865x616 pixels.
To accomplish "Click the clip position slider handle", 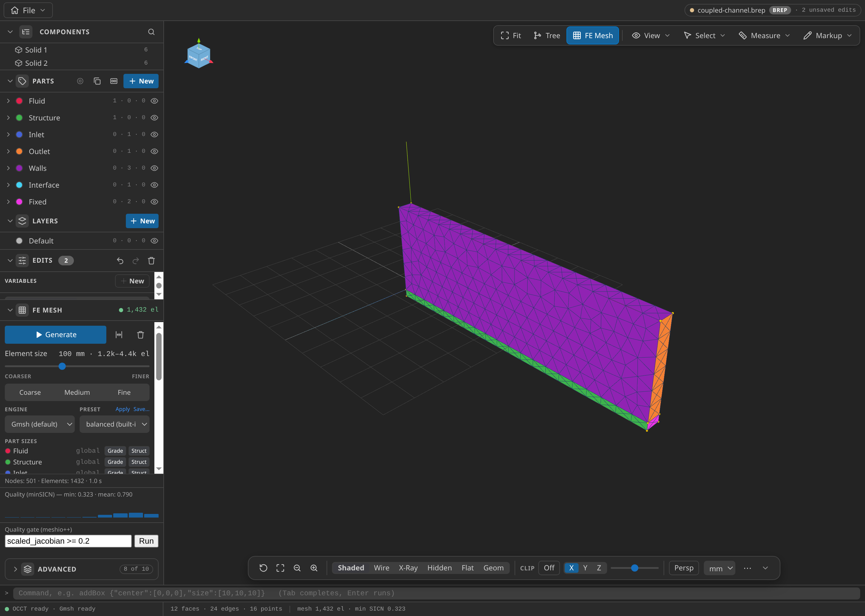I will click(x=635, y=568).
